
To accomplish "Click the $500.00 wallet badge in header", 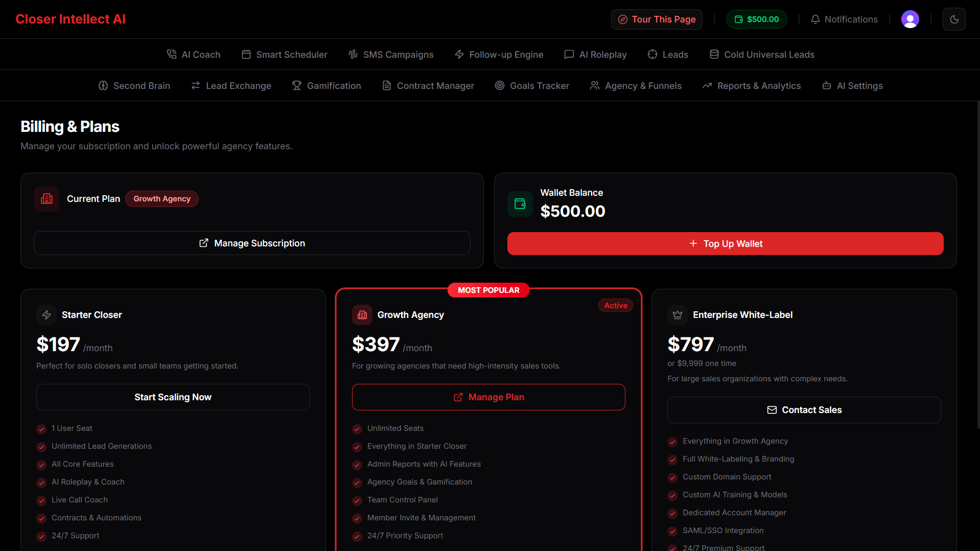I will pyautogui.click(x=757, y=19).
